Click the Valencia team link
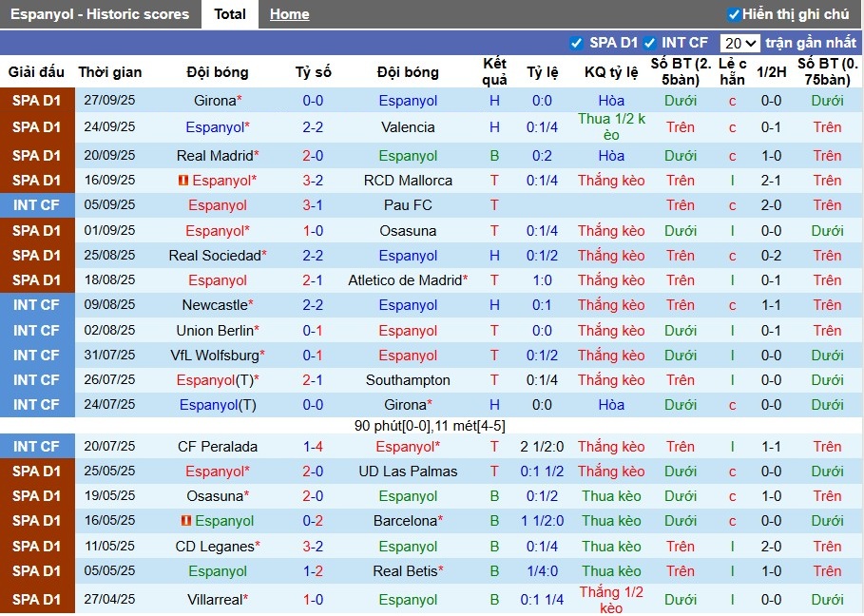 click(x=408, y=127)
